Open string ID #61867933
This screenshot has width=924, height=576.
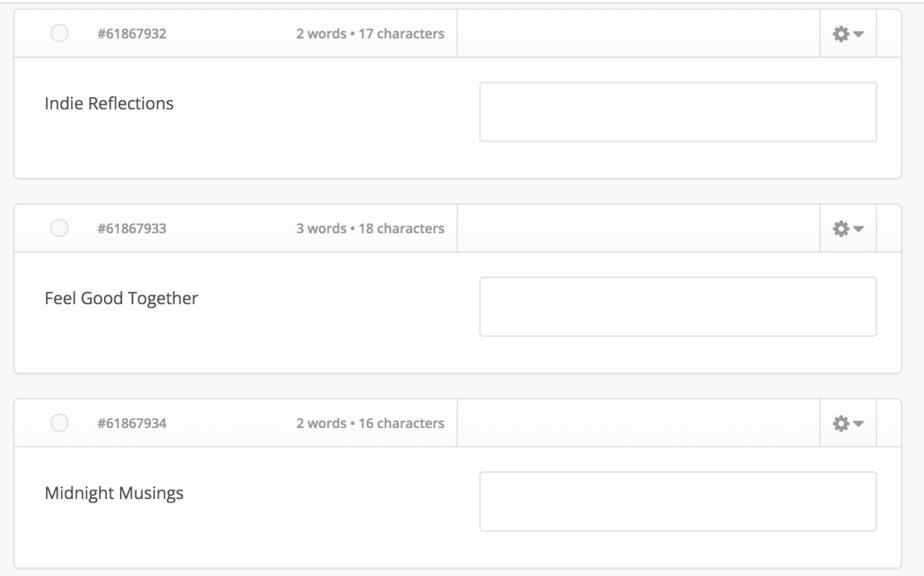click(x=132, y=229)
